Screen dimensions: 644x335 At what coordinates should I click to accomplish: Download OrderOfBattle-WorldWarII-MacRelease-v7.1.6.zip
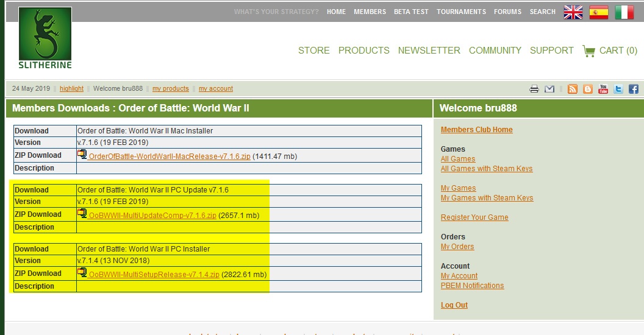(170, 156)
